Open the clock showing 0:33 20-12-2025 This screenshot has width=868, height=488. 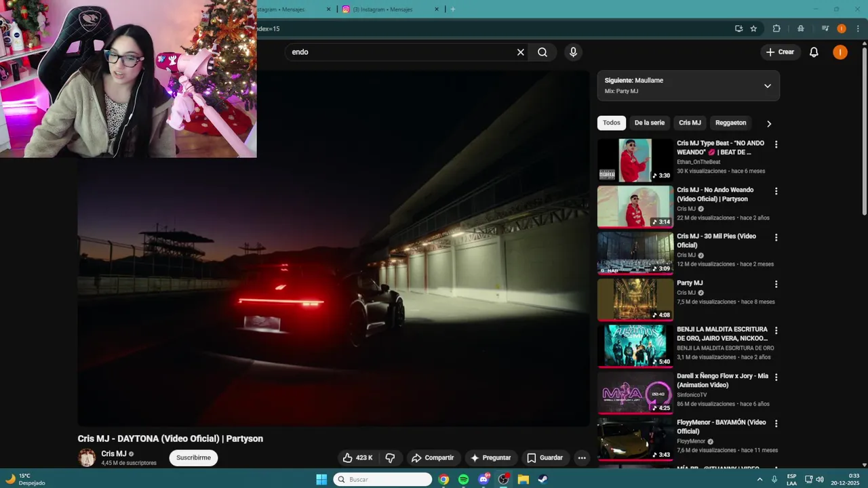pyautogui.click(x=846, y=479)
